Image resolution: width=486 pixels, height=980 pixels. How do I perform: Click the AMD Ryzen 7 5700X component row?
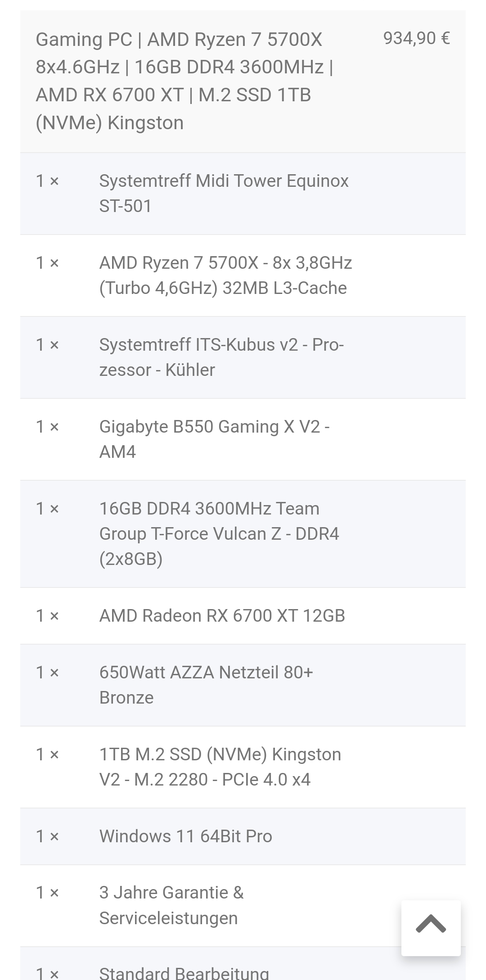pyautogui.click(x=225, y=275)
